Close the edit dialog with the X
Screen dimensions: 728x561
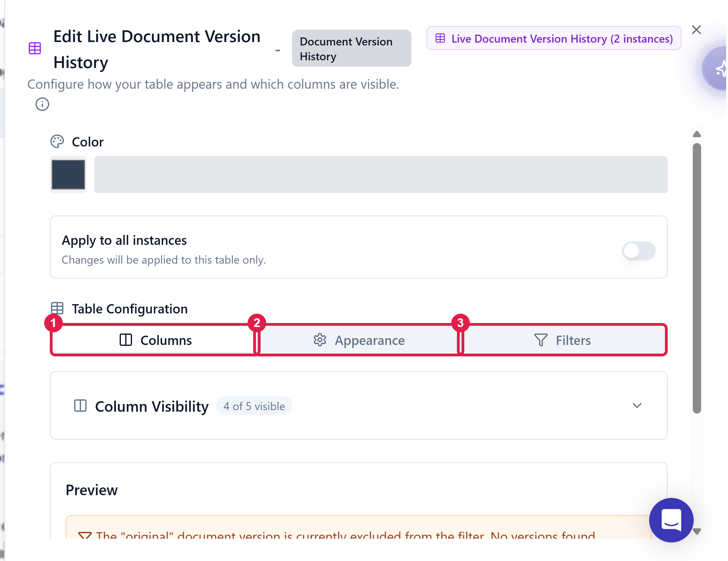point(696,30)
